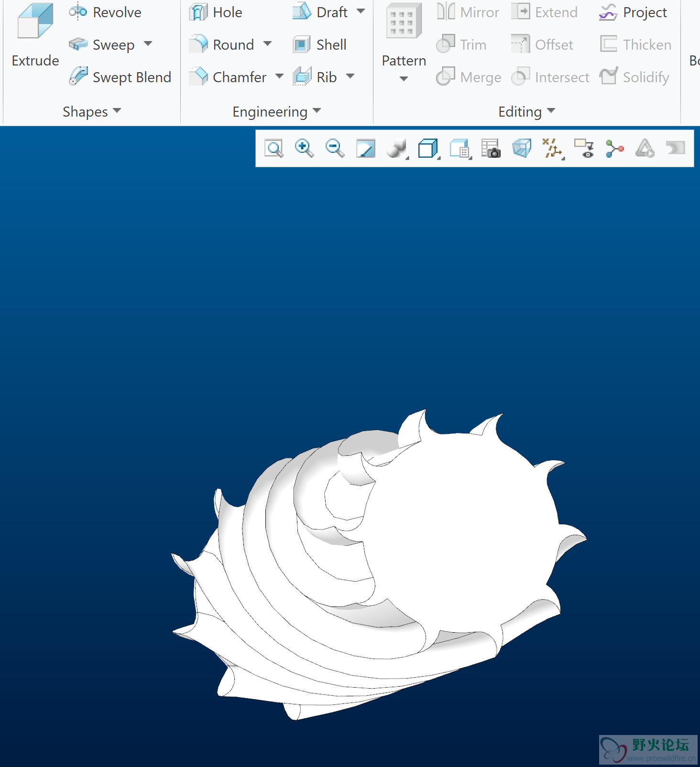Toggle the spin center display
This screenshot has height=767, width=700.
point(614,149)
